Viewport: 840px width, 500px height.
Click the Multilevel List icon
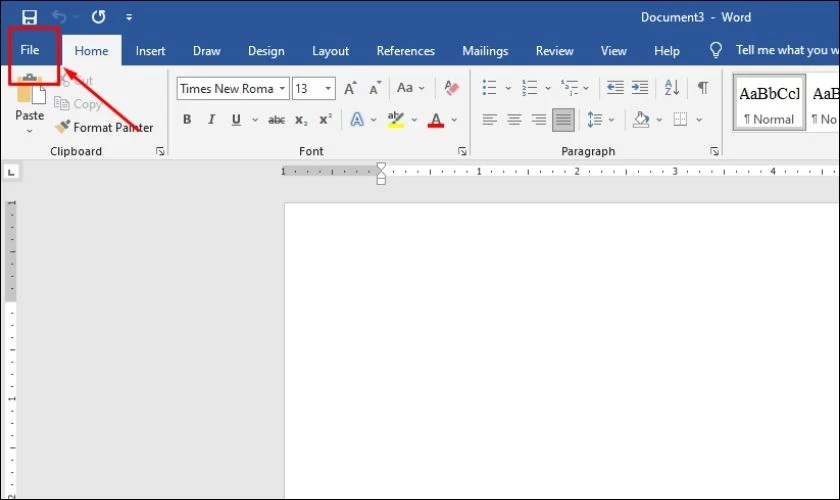[569, 87]
